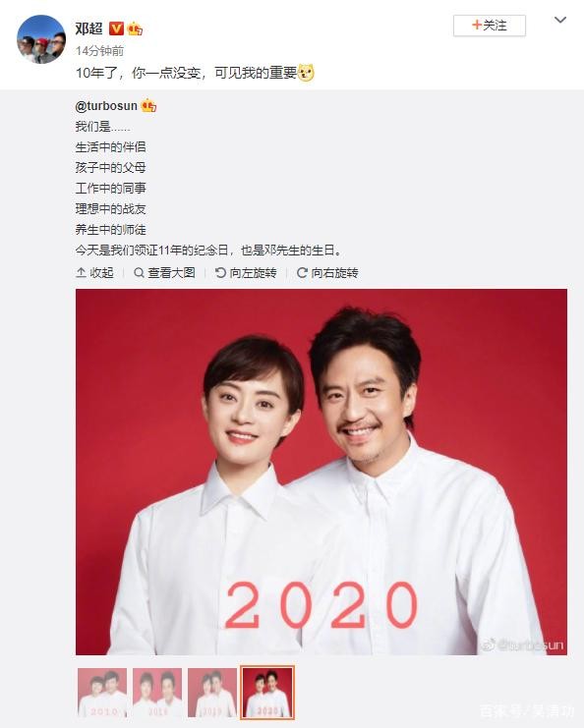
Task: Click the orange V verified badge
Action: click(x=116, y=28)
